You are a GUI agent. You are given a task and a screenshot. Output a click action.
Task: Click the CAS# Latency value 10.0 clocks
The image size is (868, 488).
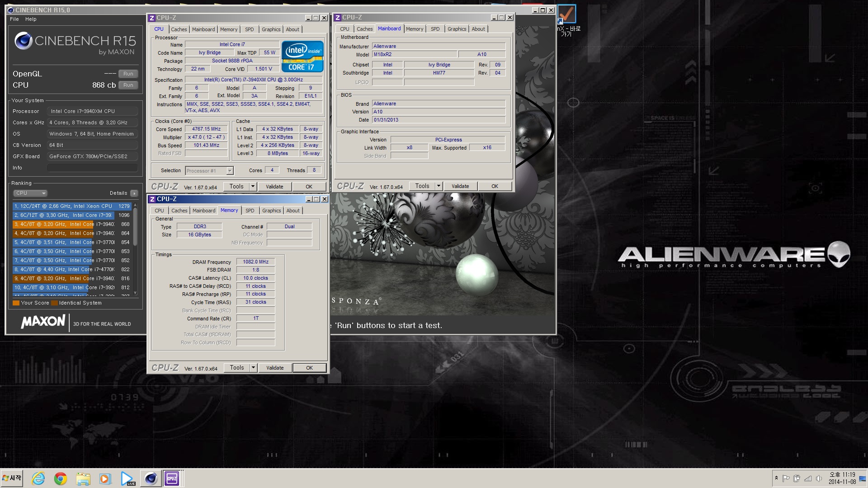tap(255, 278)
